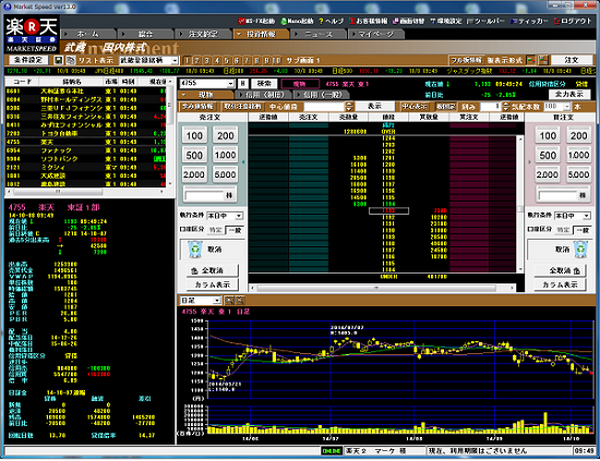Click フル板情報 button
Image resolution: width=600 pixels, height=461 pixels.
click(466, 60)
